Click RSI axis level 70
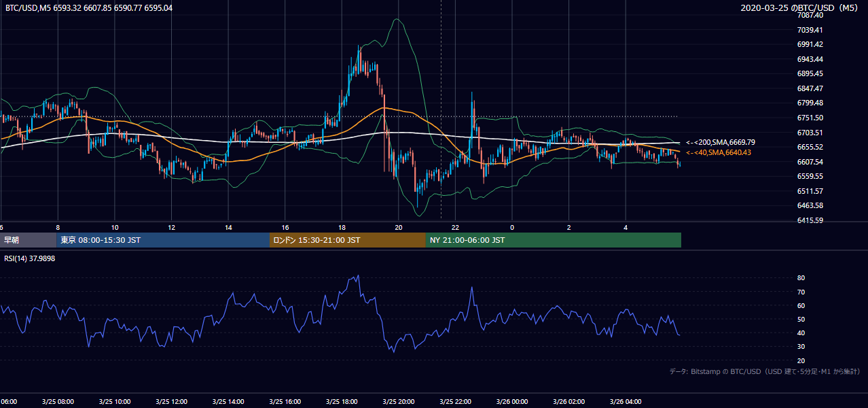The width and height of the screenshot is (868, 408). click(801, 292)
